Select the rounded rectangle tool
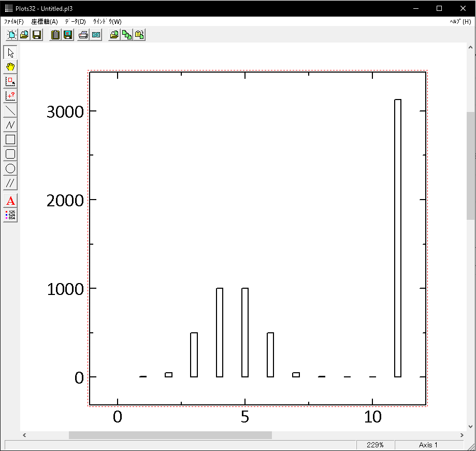The image size is (476, 451). (10, 154)
